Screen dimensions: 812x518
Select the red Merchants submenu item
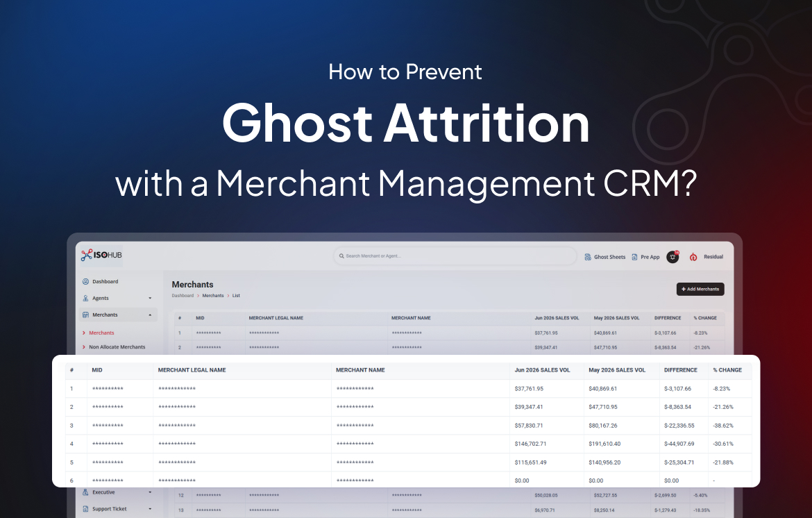(101, 333)
